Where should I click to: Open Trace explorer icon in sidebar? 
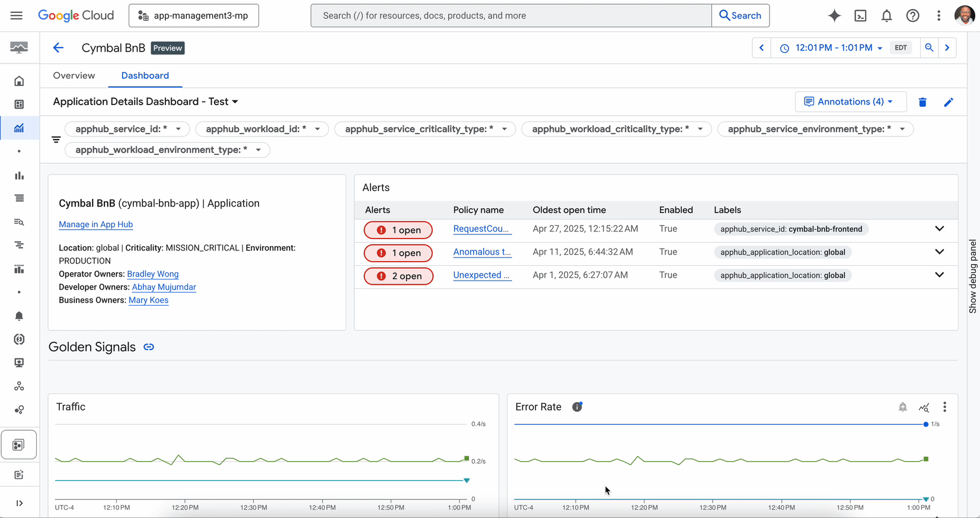point(19,245)
